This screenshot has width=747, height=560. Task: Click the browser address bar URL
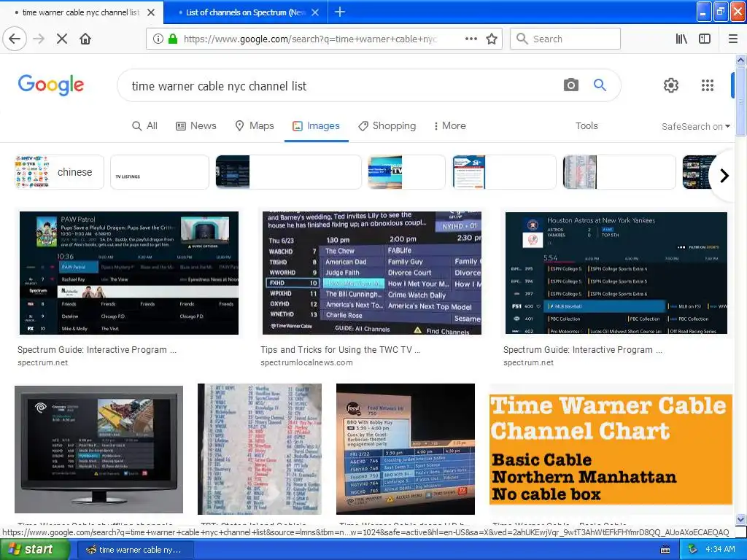309,39
